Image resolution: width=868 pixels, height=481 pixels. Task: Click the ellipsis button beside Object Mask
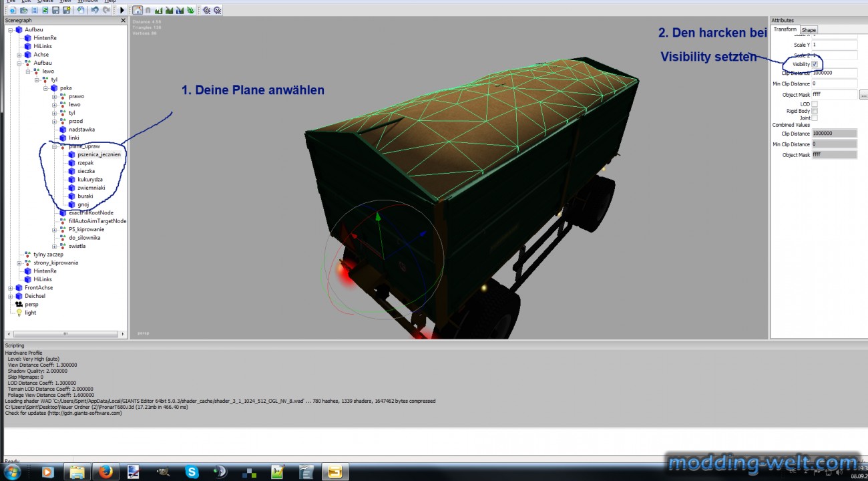coord(863,96)
